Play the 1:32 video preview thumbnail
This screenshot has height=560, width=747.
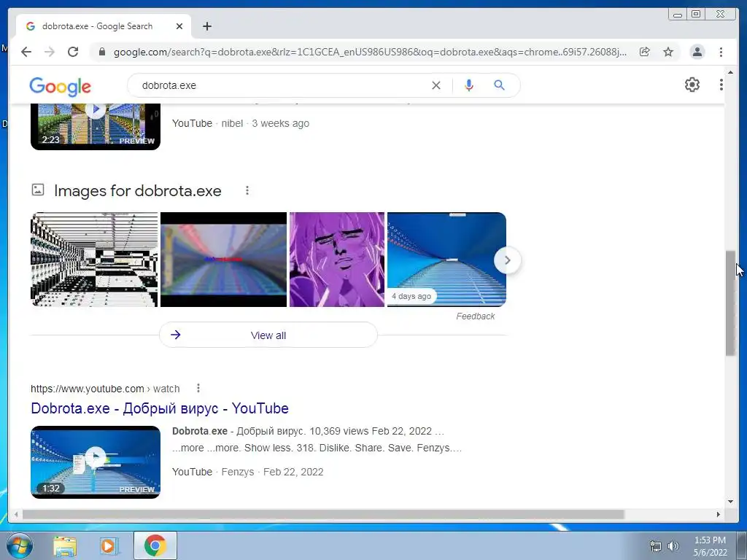click(x=96, y=462)
